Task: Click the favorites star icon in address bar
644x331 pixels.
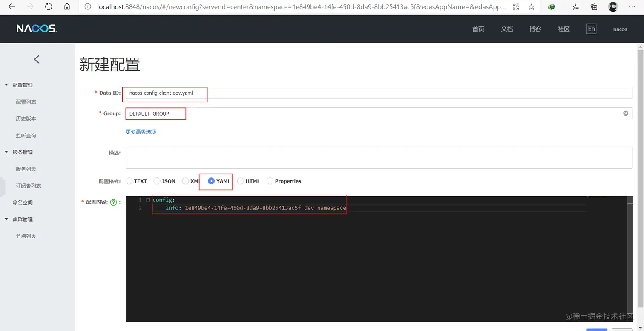Action: [x=531, y=7]
